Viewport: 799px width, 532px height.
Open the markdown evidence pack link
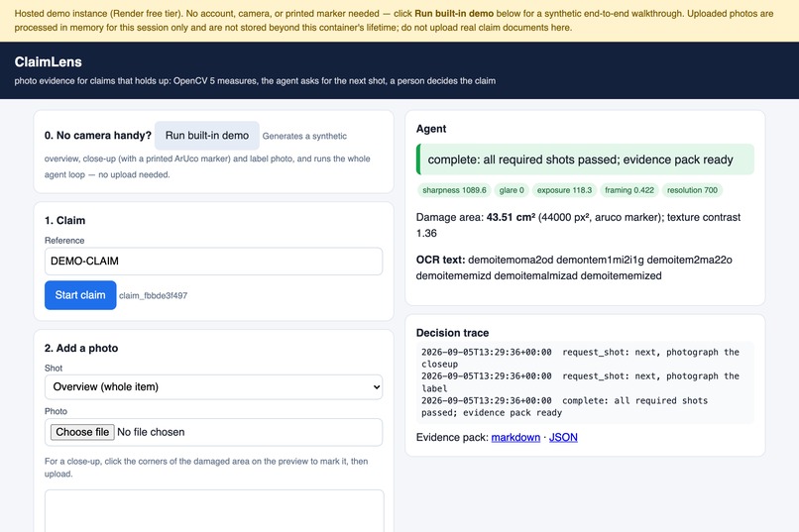[515, 437]
